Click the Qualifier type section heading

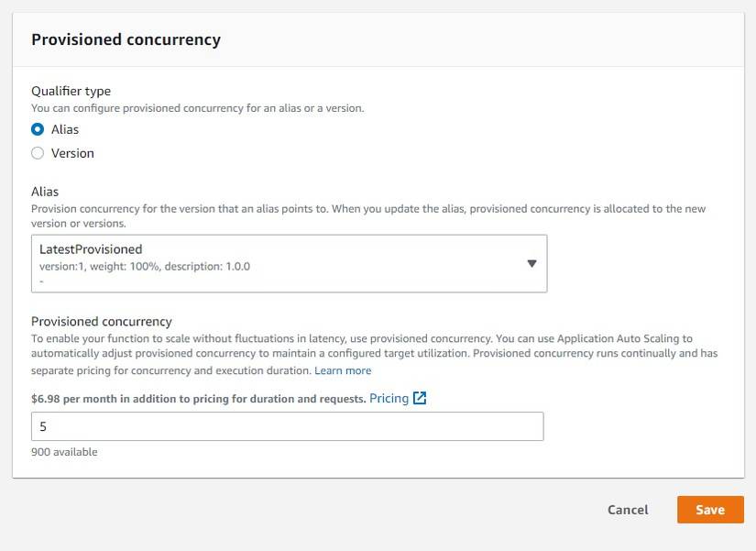click(x=71, y=91)
